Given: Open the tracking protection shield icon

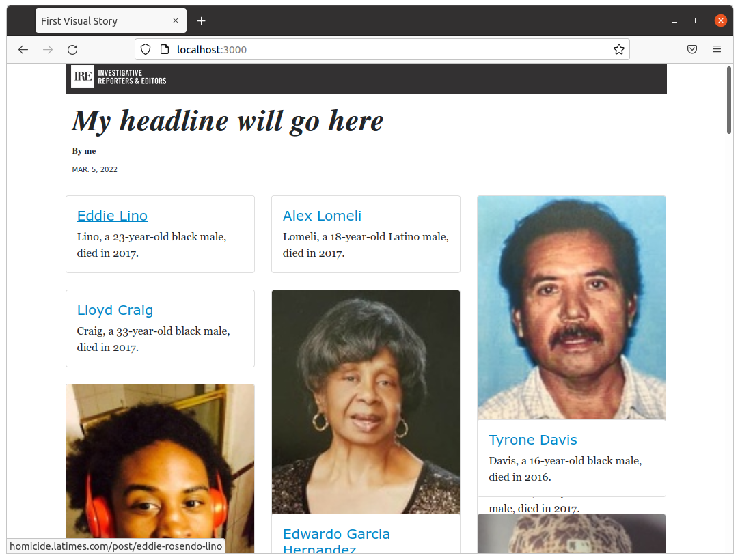Looking at the screenshot, I should tap(146, 50).
